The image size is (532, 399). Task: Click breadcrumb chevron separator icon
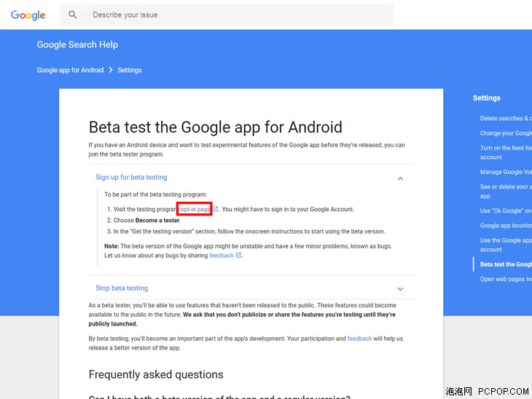[x=111, y=70]
